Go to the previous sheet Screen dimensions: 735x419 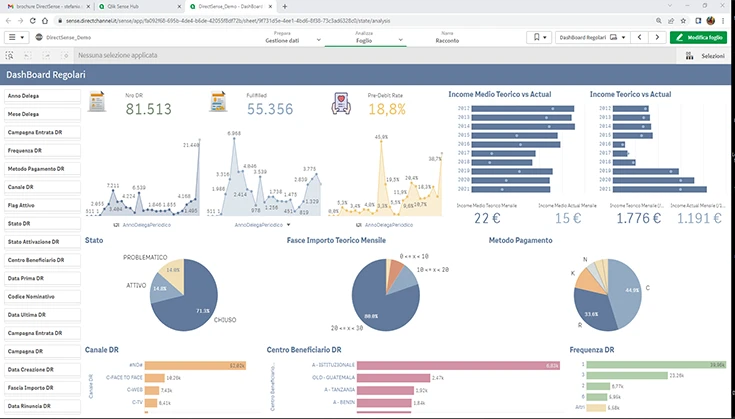click(x=639, y=37)
